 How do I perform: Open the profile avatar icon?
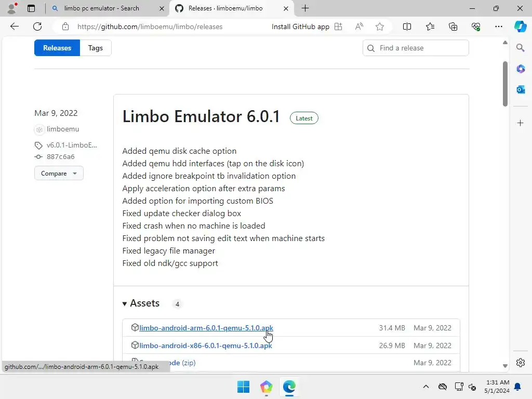point(12,8)
